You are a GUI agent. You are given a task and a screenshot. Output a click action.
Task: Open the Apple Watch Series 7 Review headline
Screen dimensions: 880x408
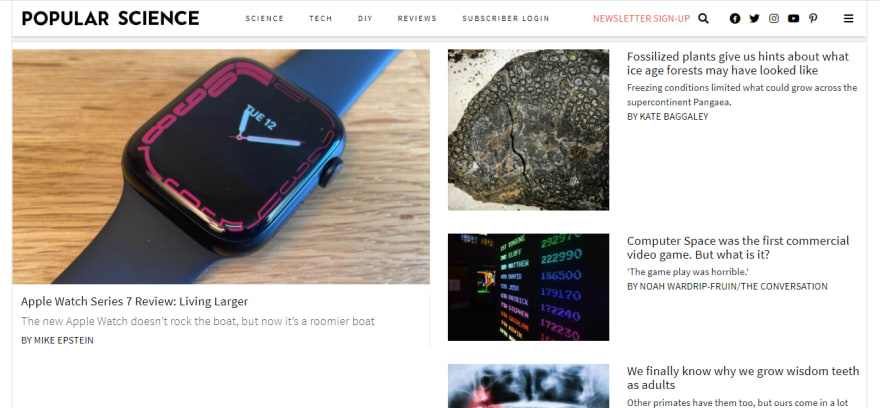pyautogui.click(x=134, y=301)
